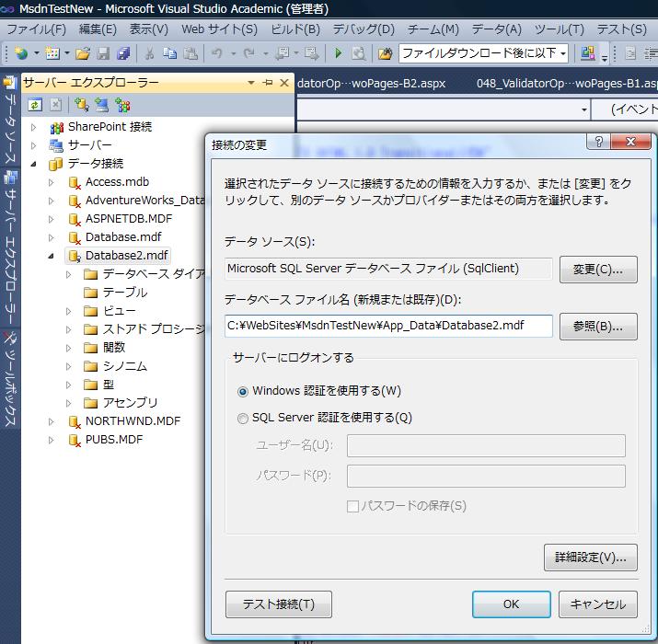Collapse Database2.mdf node arrow

[x=52, y=256]
